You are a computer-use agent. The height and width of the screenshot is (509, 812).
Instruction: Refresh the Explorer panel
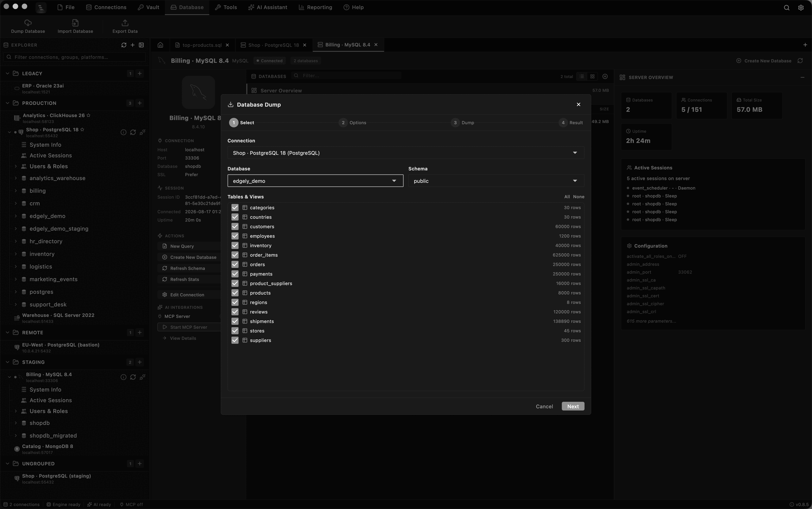tap(124, 45)
